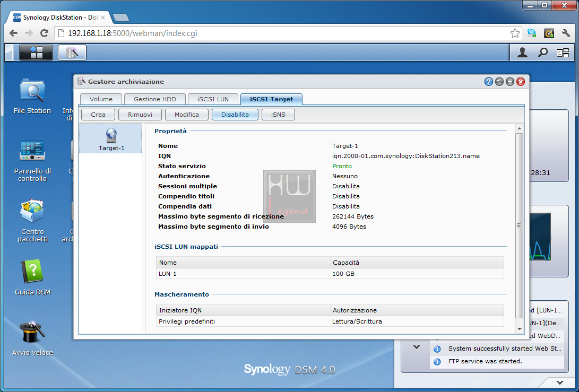Viewport: 579px width, 392px height.
Task: Click the Nome column header in LUN table
Action: (x=243, y=263)
